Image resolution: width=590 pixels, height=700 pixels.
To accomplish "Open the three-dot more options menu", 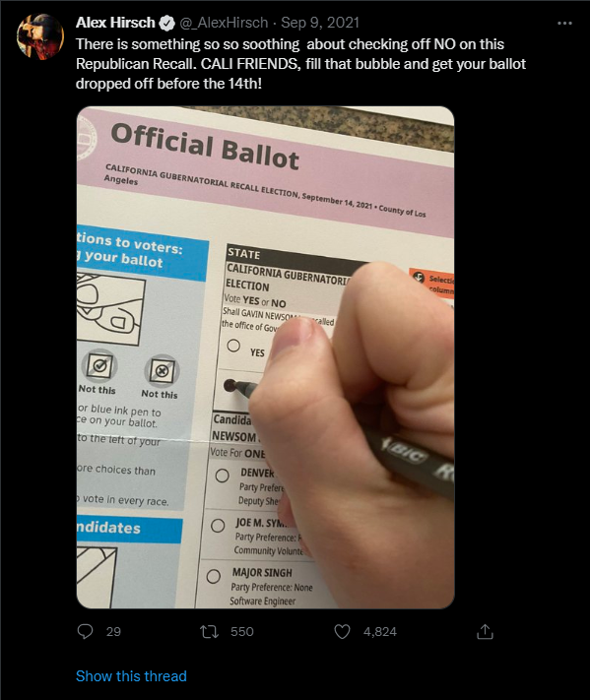I will click(565, 23).
